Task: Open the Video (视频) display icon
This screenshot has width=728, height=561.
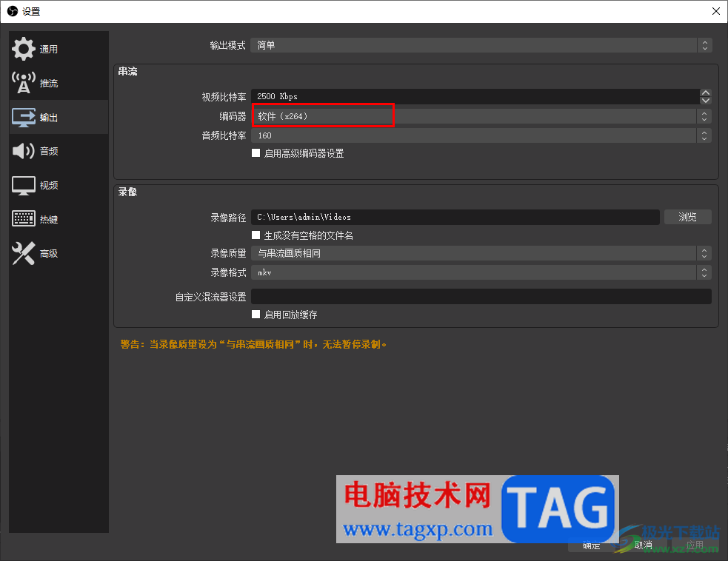Action: (23, 185)
